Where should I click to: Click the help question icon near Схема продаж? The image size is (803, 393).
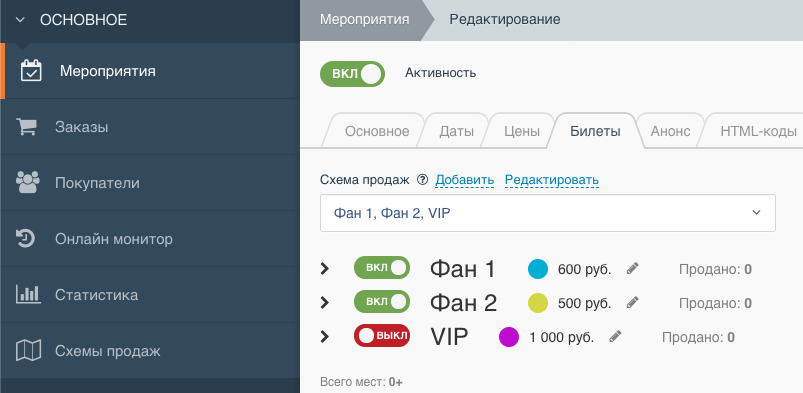coord(422,180)
